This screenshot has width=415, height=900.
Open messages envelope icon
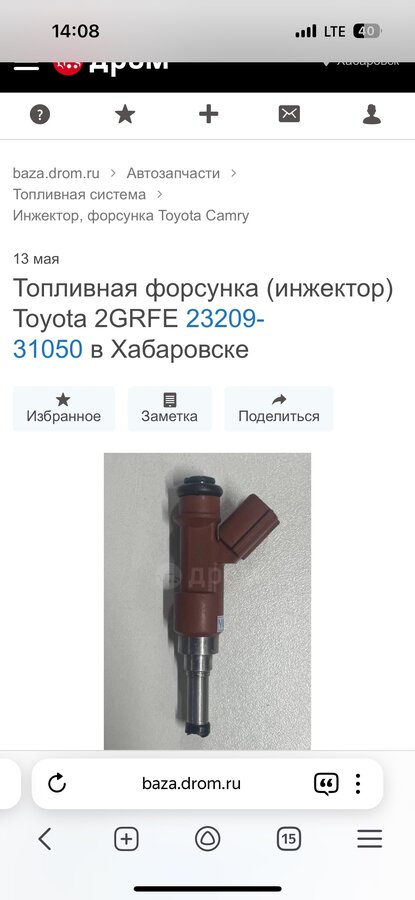pyautogui.click(x=289, y=114)
